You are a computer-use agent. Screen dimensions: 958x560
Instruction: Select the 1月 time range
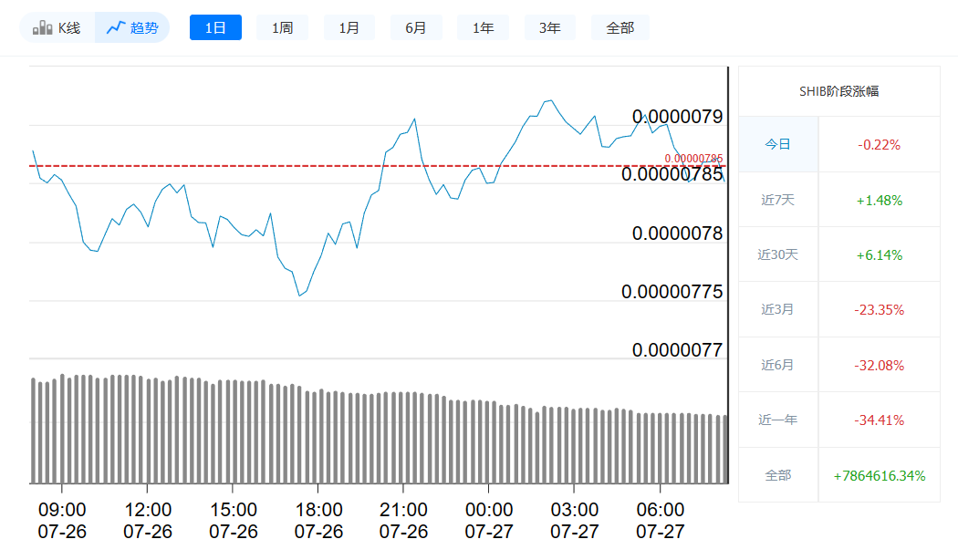(x=349, y=26)
